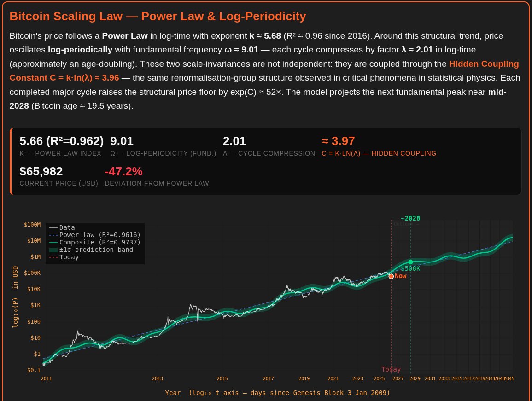This screenshot has height=401, width=532.
Task: Click the green 2028 projected peak dot
Action: 410,262
